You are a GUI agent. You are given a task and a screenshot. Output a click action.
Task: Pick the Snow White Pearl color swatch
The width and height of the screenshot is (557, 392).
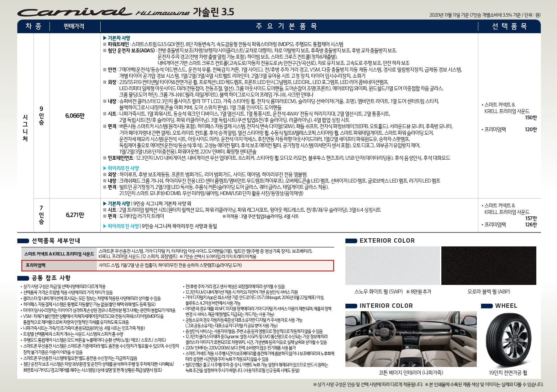(x=393, y=266)
